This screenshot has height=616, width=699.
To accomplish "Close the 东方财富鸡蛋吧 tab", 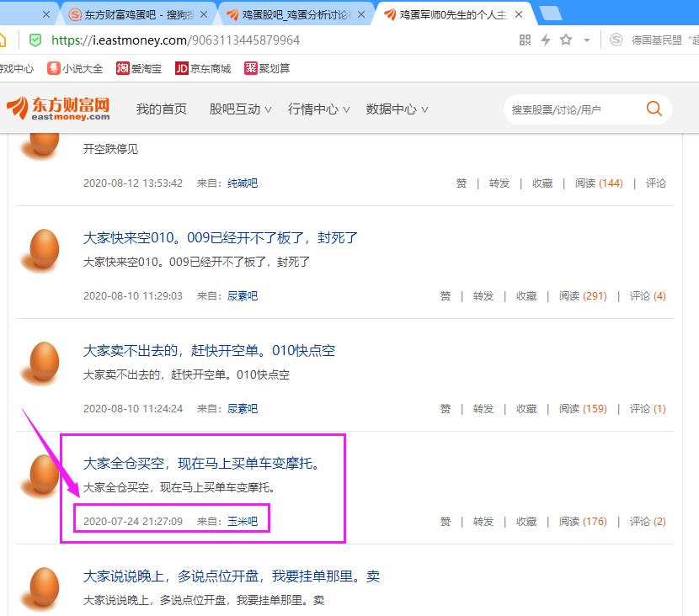I will click(x=204, y=14).
